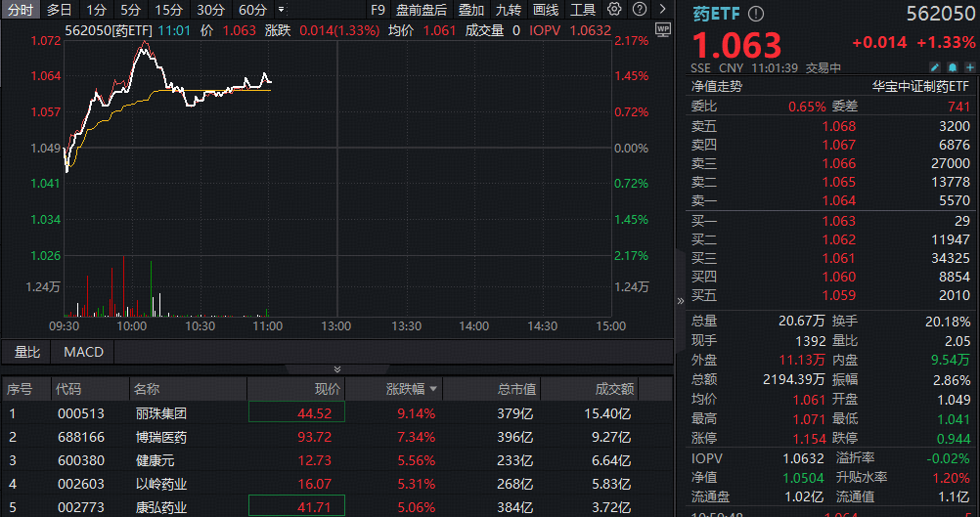Click 卖一 price 1.064 in order book
Image resolution: width=980 pixels, height=517 pixels.
tap(838, 200)
